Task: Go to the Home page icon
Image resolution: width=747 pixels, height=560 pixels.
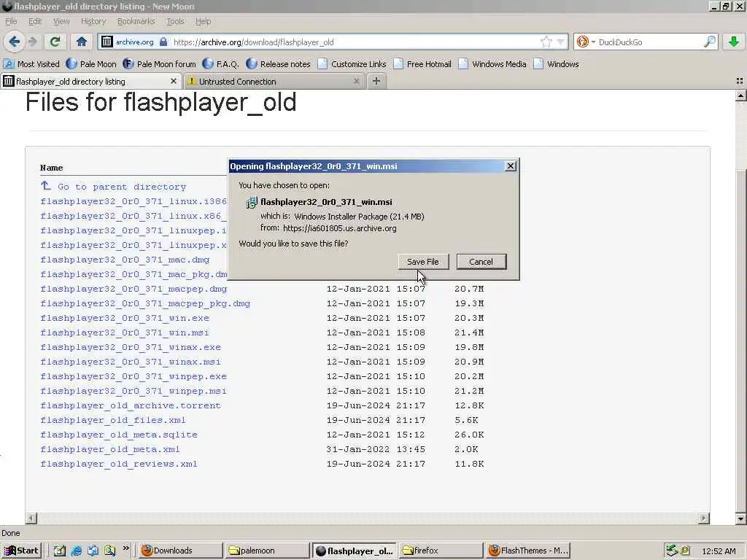Action: click(x=82, y=42)
